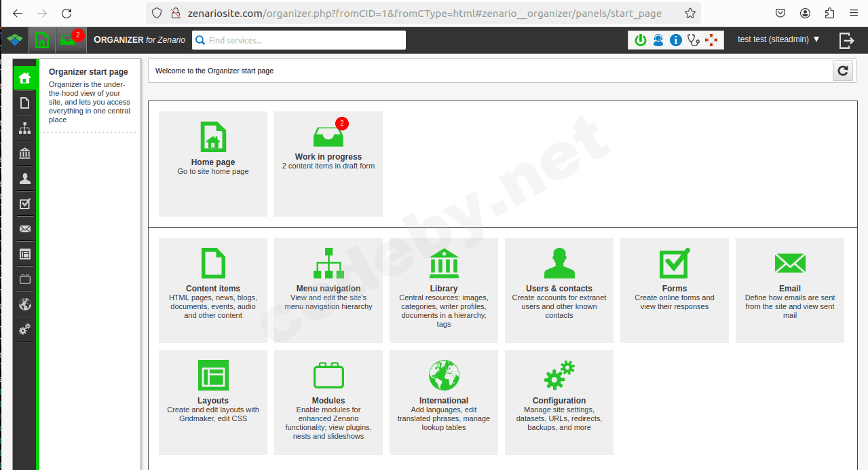This screenshot has width=868, height=470.
Task: Open the Layouts tile
Action: tap(213, 402)
